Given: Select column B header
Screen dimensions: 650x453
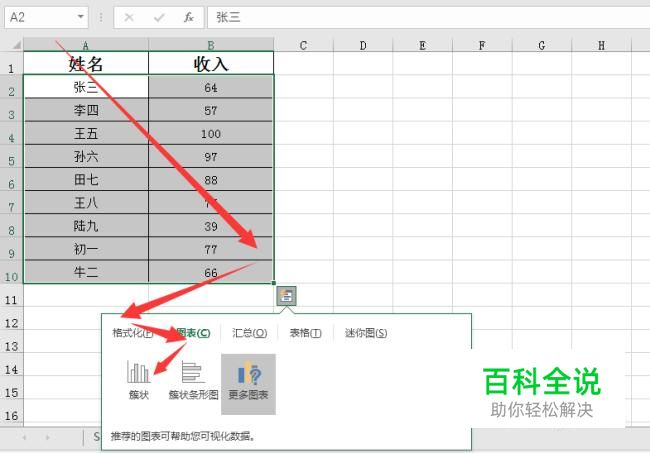Looking at the screenshot, I should [211, 45].
